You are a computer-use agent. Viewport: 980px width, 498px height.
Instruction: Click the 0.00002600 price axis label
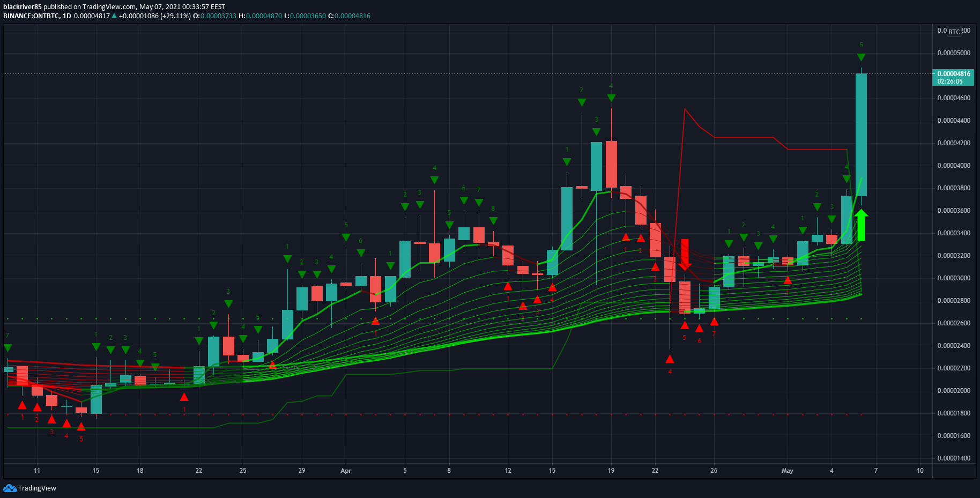(x=954, y=323)
